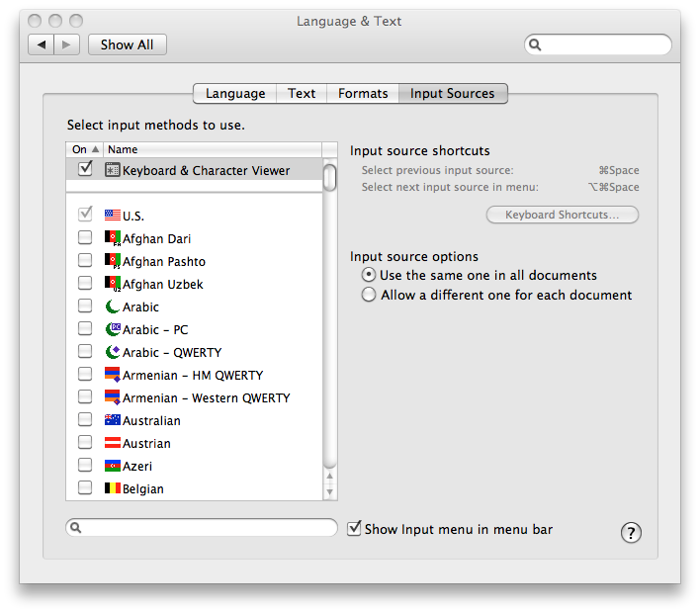This screenshot has width=700, height=613.
Task: Click the Australian flag icon
Action: [x=113, y=420]
